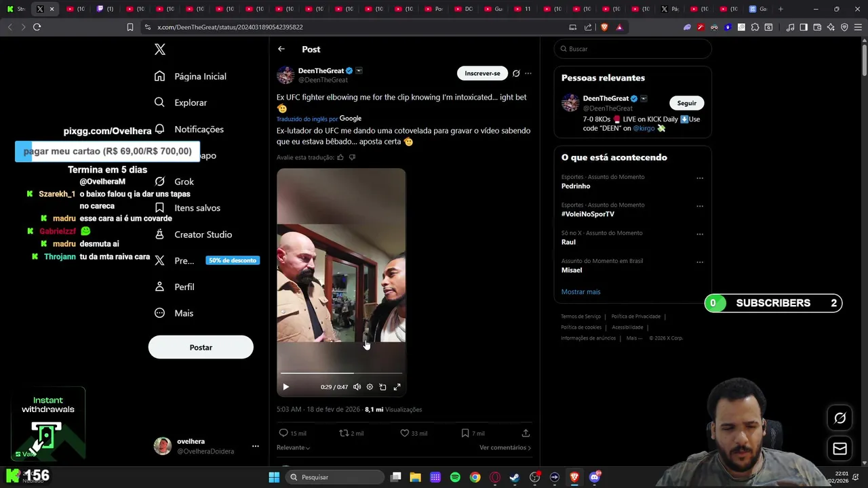The image size is (868, 488).
Task: Click the 50% de desconto Premium badge
Action: [233, 260]
